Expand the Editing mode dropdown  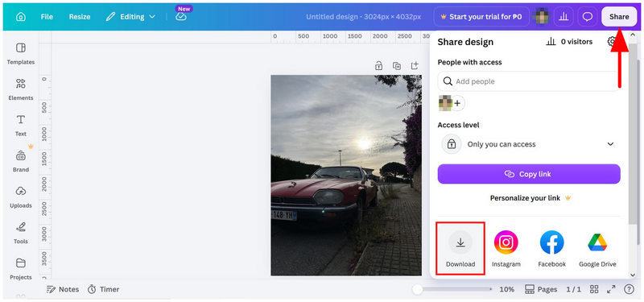(x=130, y=17)
